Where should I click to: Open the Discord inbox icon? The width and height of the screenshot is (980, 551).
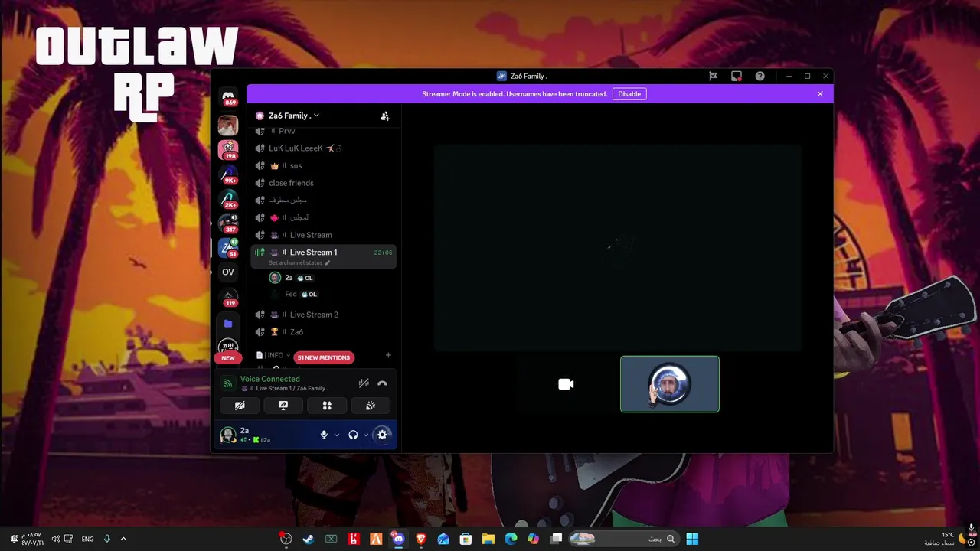point(736,76)
